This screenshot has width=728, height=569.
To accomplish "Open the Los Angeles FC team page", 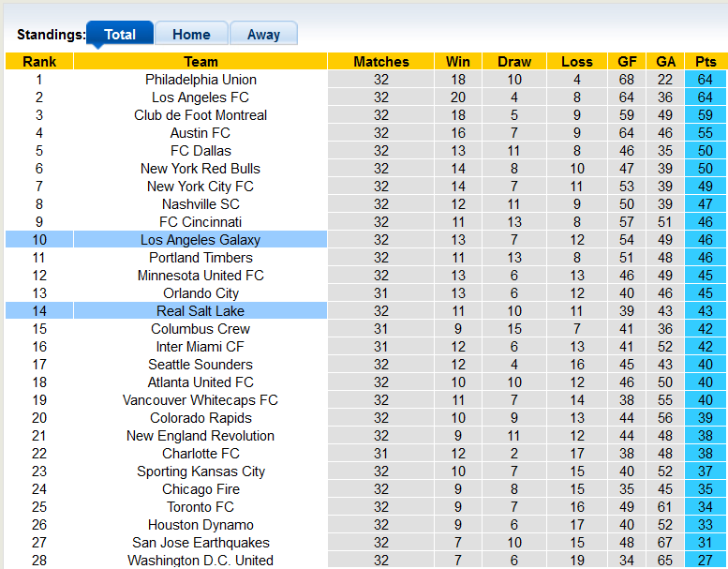I will [x=201, y=97].
